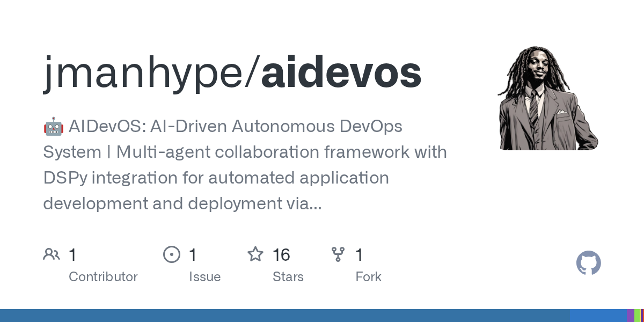Click the star outline icon

point(255,254)
